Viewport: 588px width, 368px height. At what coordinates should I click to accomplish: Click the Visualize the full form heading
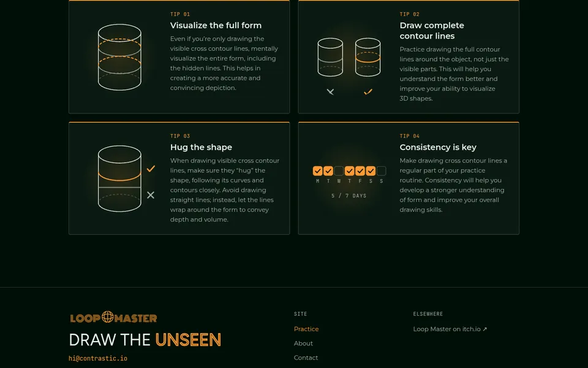tap(216, 25)
